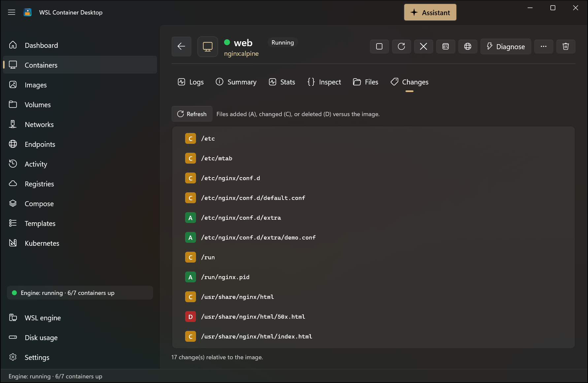This screenshot has height=383, width=588.
Task: Open container in browser globe icon
Action: (x=468, y=47)
